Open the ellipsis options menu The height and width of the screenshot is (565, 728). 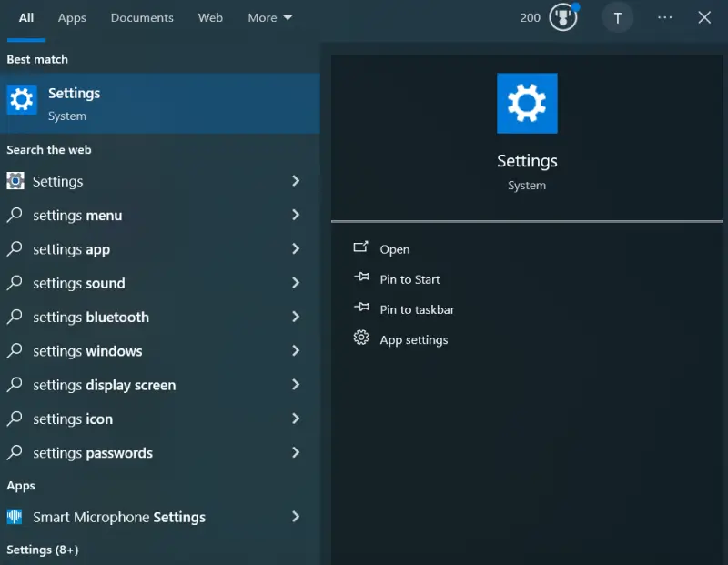(x=664, y=17)
